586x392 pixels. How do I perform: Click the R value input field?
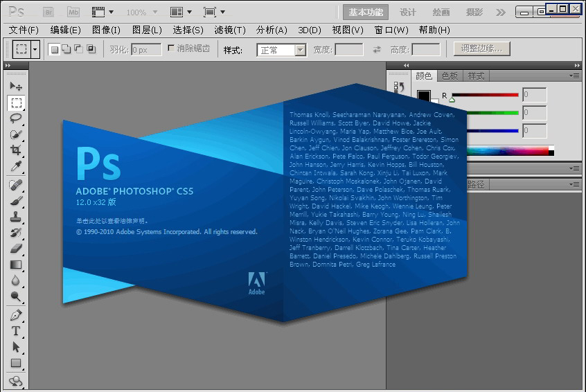(x=535, y=95)
